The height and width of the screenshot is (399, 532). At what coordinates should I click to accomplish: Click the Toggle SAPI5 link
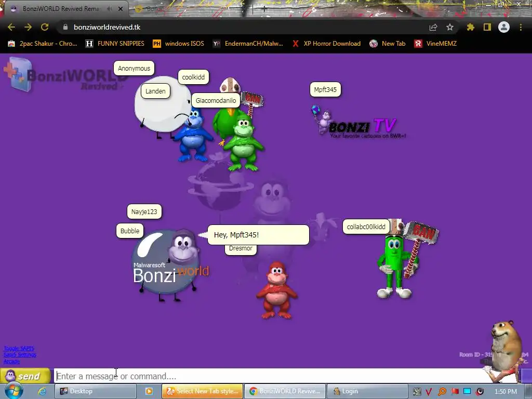pos(19,348)
